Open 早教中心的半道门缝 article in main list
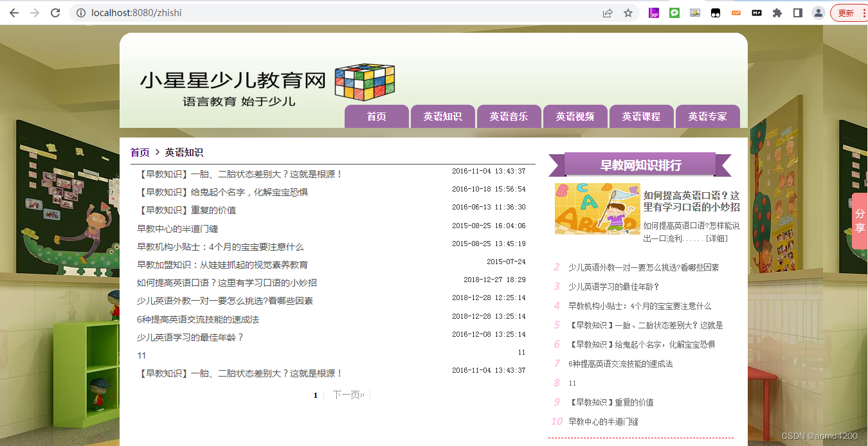The image size is (868, 446). pos(177,229)
